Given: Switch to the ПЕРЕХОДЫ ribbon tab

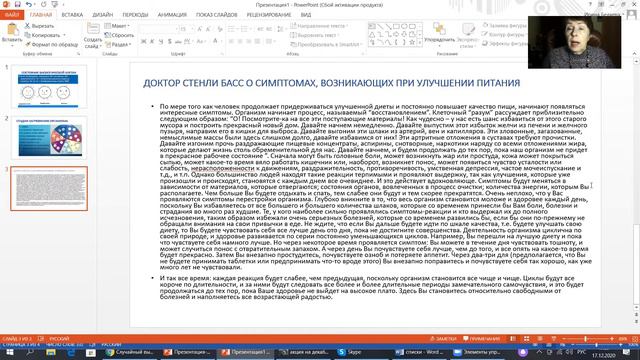Looking at the screenshot, I should (135, 15).
